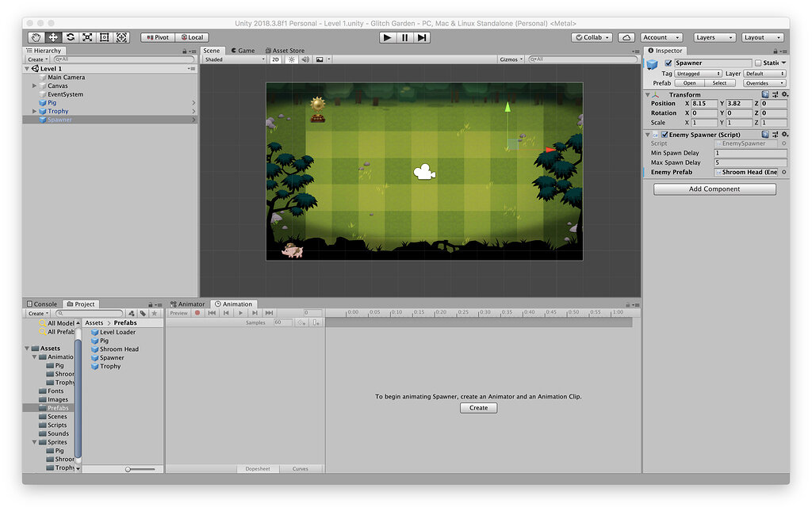Open the Tag dropdown showing Untagged
Viewport: 812px width, 511px height.
click(x=697, y=74)
